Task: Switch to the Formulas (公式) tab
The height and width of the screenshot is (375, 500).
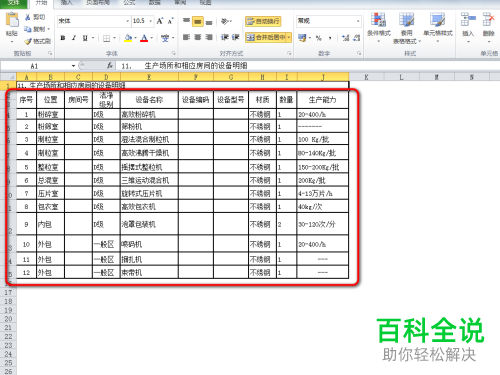Action: point(129,3)
